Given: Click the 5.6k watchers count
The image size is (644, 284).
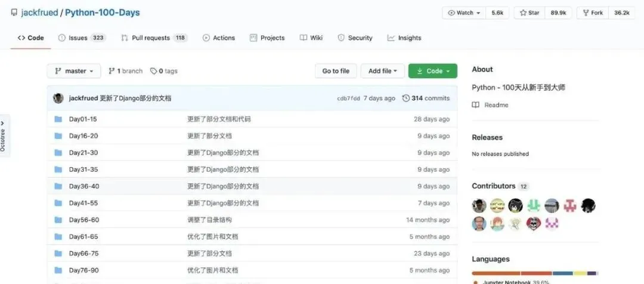Looking at the screenshot, I should coord(497,13).
